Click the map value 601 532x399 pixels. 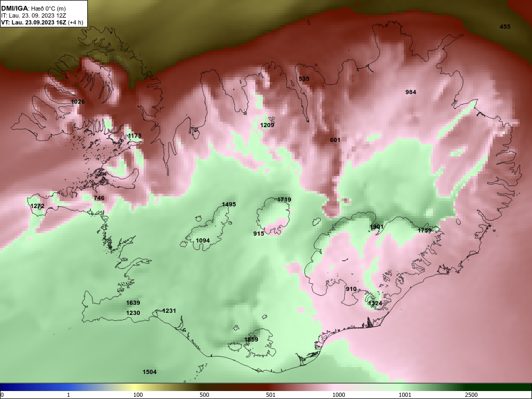[x=335, y=140]
